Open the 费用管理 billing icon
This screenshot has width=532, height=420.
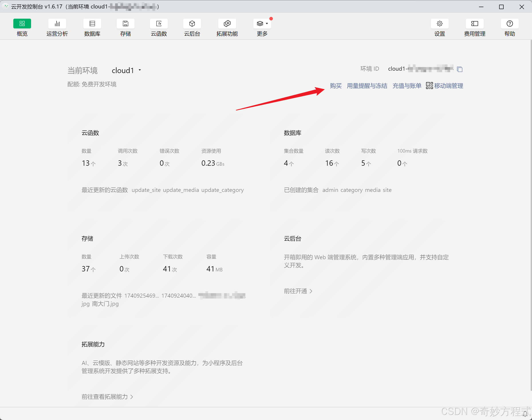point(474,24)
